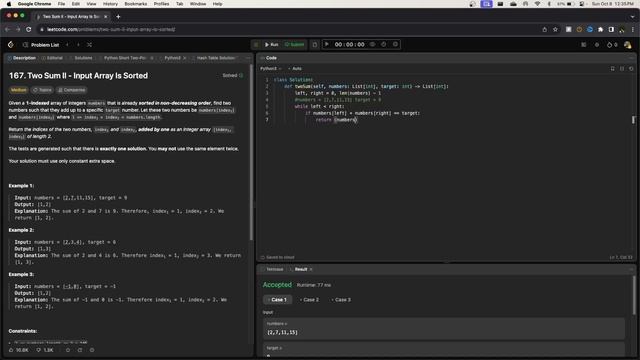Viewport: 640px width, 360px height.
Task: Switch to the Testcase tab
Action: 272,269
